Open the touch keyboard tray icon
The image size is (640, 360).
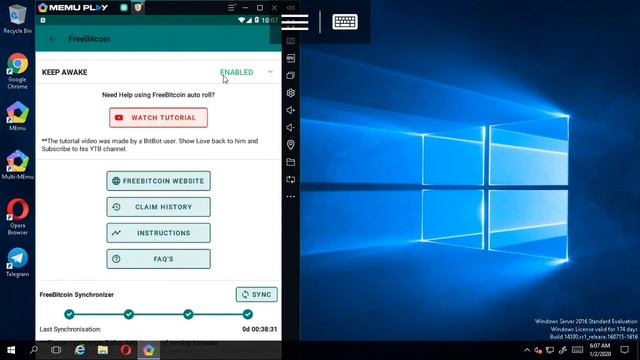click(x=578, y=350)
